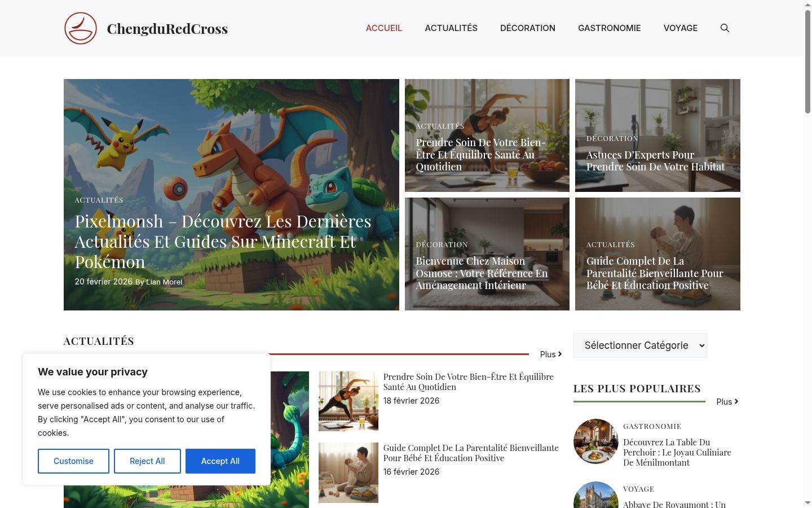This screenshot has height=508, width=812.
Task: Click the Actualités section heading
Action: click(99, 341)
